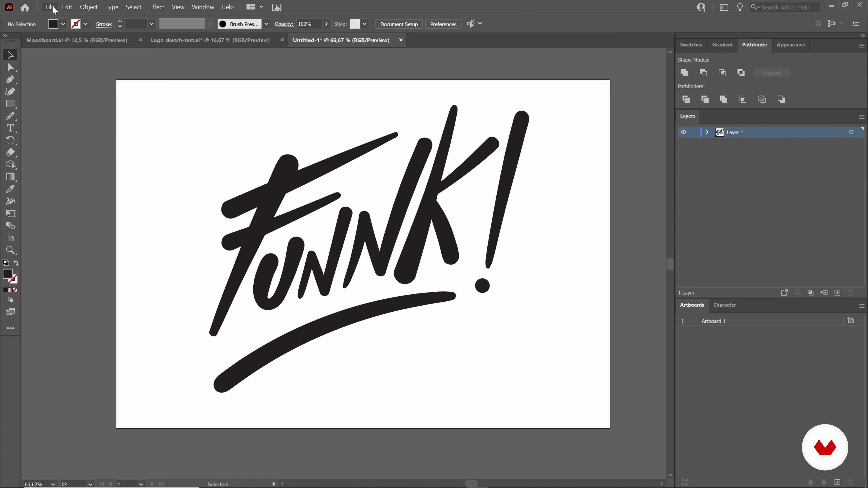Click the Preferences button
This screenshot has width=868, height=488.
tap(443, 24)
